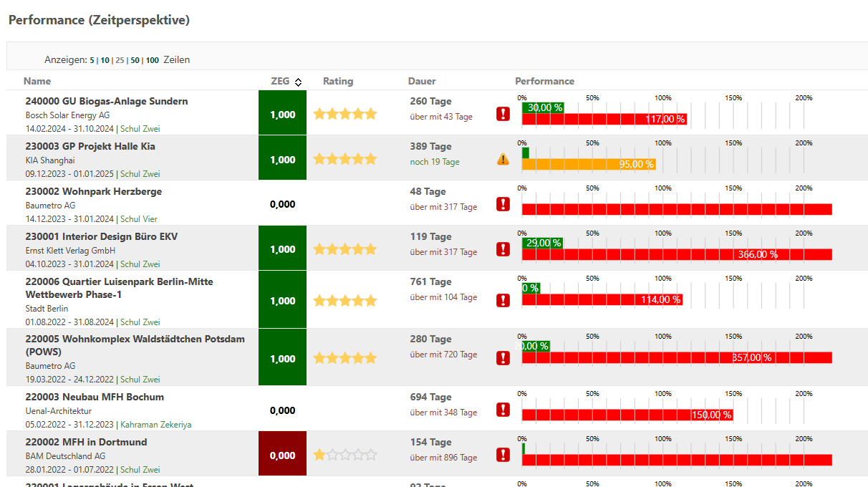Click the red 150,00 % performance bar

(627, 415)
